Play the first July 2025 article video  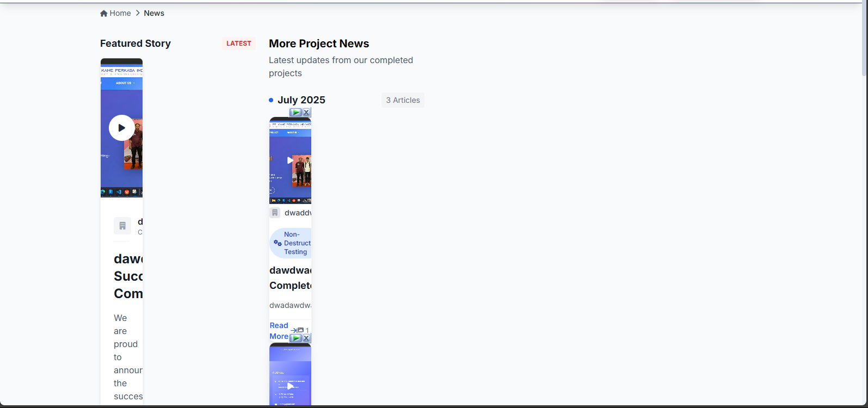click(290, 160)
